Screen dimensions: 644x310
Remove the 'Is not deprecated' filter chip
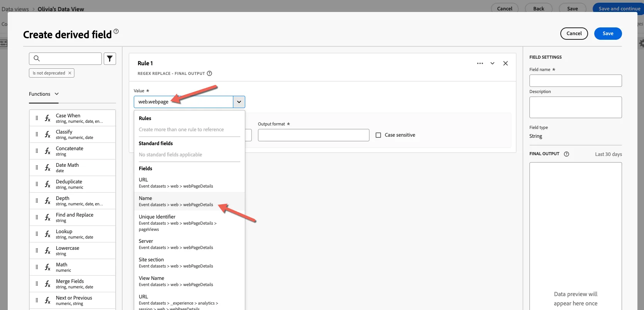point(70,73)
